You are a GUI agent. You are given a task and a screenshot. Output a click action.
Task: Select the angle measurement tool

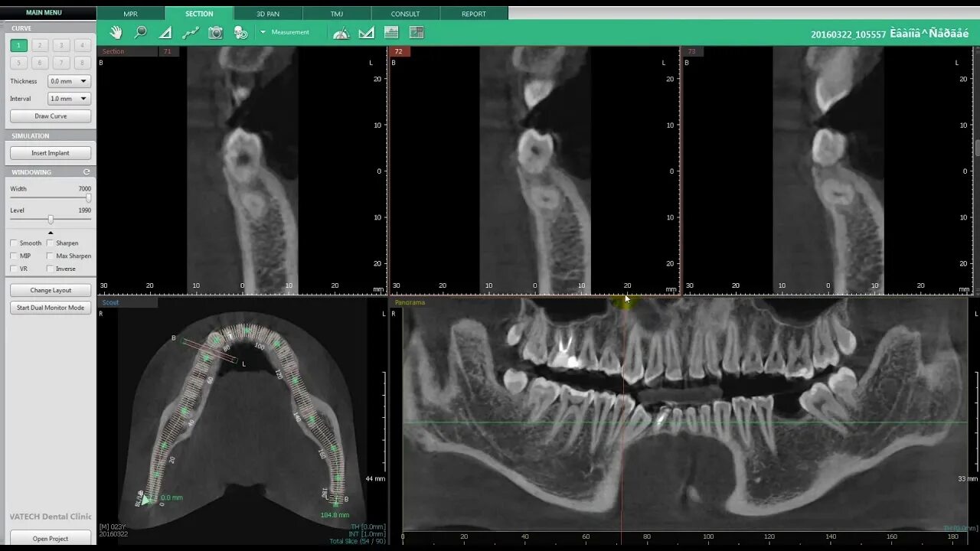click(165, 32)
